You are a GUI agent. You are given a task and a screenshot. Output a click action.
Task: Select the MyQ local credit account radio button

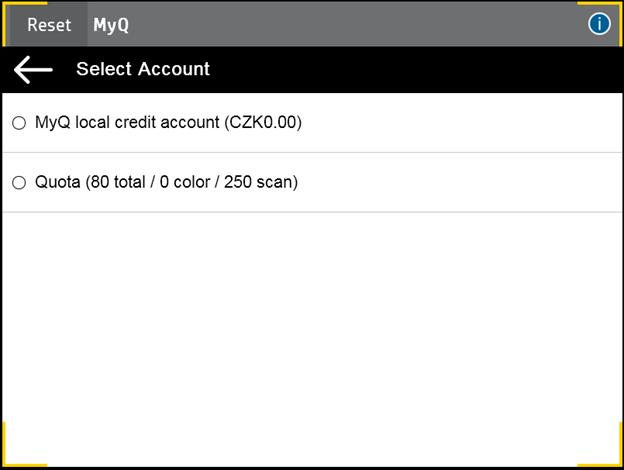pyautogui.click(x=19, y=123)
